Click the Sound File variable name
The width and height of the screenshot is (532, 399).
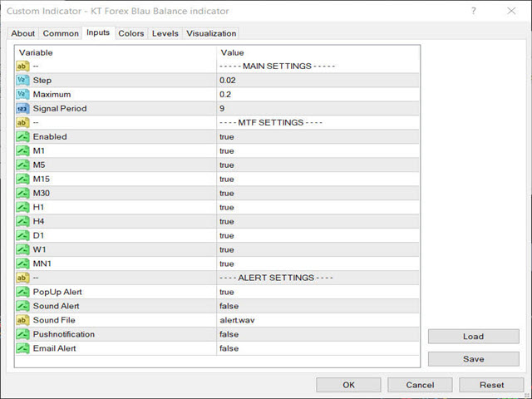(54, 320)
